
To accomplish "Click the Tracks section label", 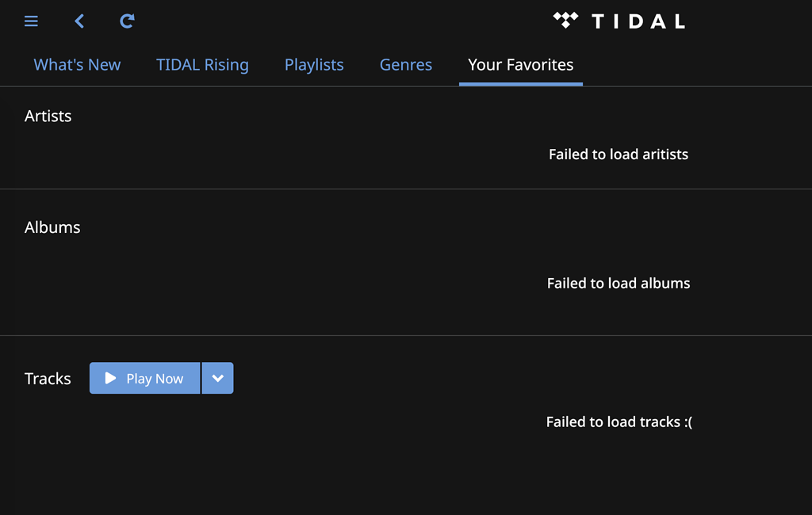I will point(48,379).
